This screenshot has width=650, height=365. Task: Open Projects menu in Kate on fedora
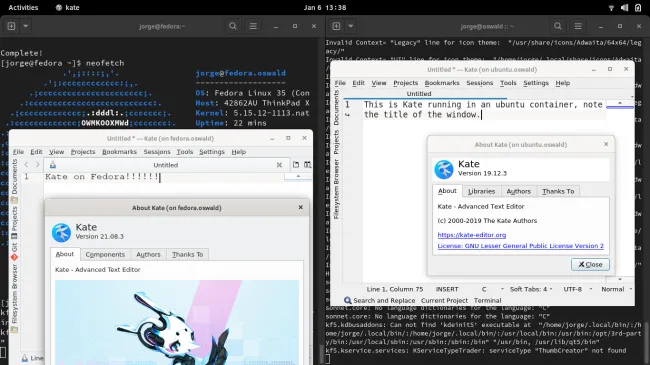(83, 152)
